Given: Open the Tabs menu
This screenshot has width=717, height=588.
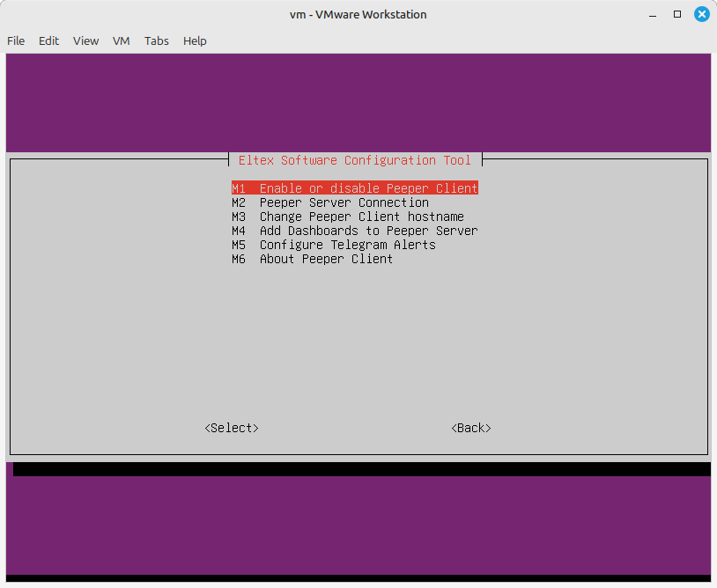Looking at the screenshot, I should pos(157,41).
